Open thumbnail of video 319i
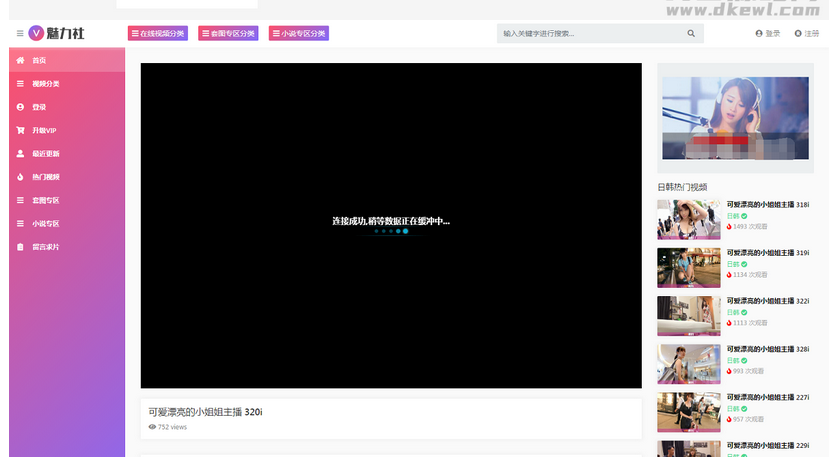The image size is (831, 457). pos(689,268)
